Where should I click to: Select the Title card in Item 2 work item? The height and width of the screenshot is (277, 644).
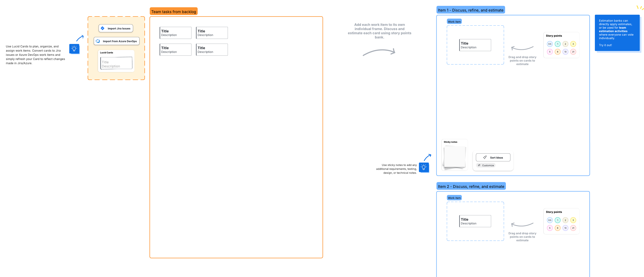pyautogui.click(x=475, y=221)
